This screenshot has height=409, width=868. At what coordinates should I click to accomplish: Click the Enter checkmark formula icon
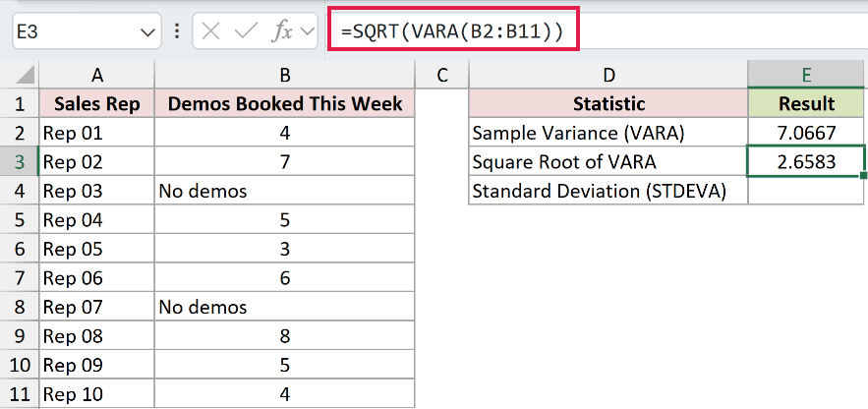244,32
